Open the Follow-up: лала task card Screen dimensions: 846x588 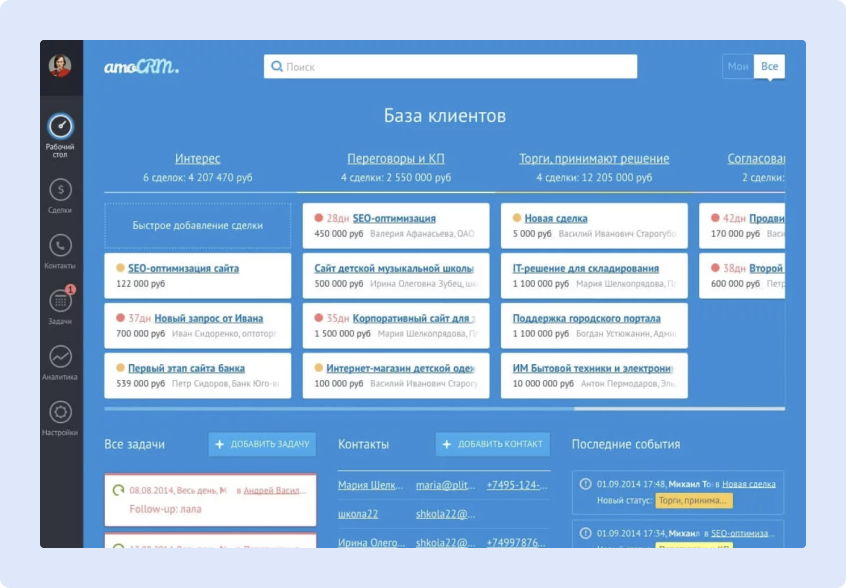coord(210,500)
